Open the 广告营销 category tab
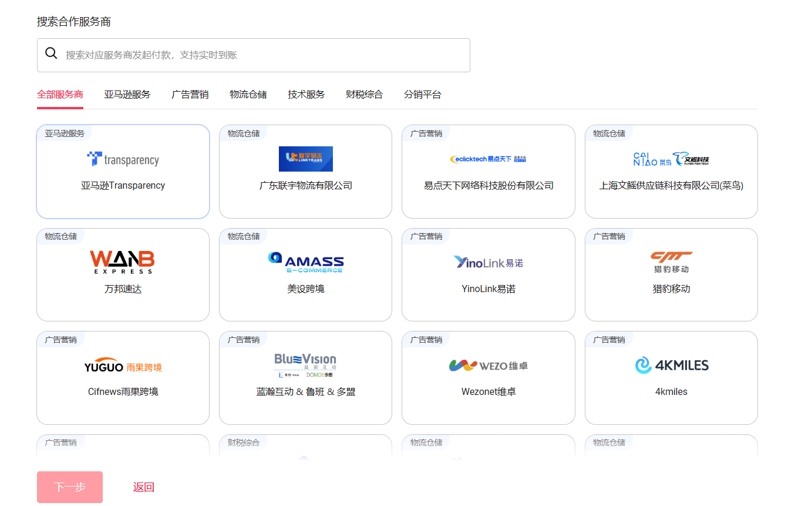The height and width of the screenshot is (506, 812). 190,94
